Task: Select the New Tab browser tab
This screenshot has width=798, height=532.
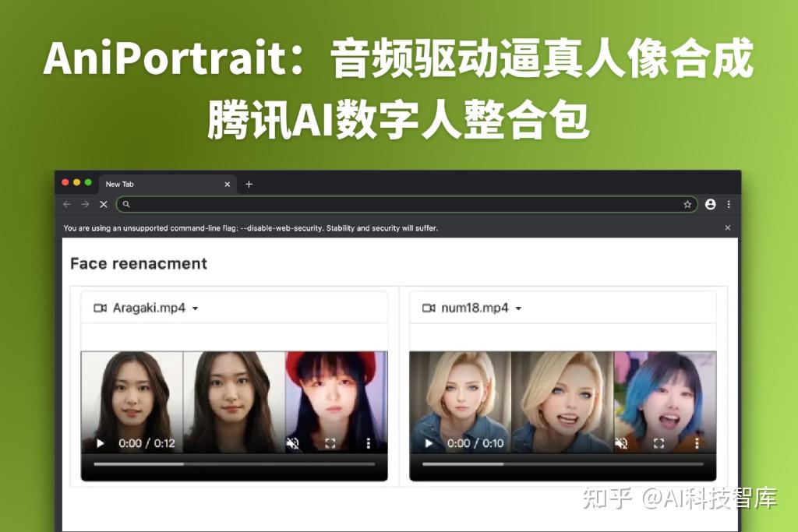Action: click(119, 184)
